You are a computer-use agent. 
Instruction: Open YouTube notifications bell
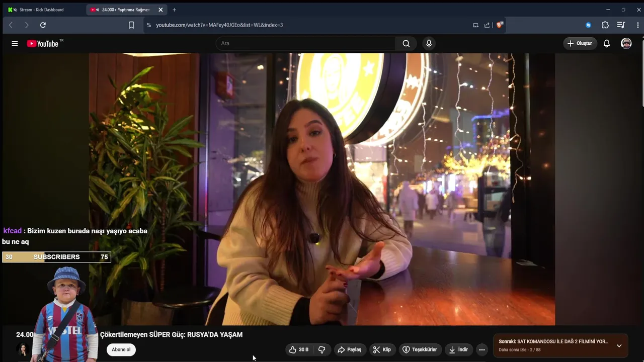pyautogui.click(x=607, y=43)
